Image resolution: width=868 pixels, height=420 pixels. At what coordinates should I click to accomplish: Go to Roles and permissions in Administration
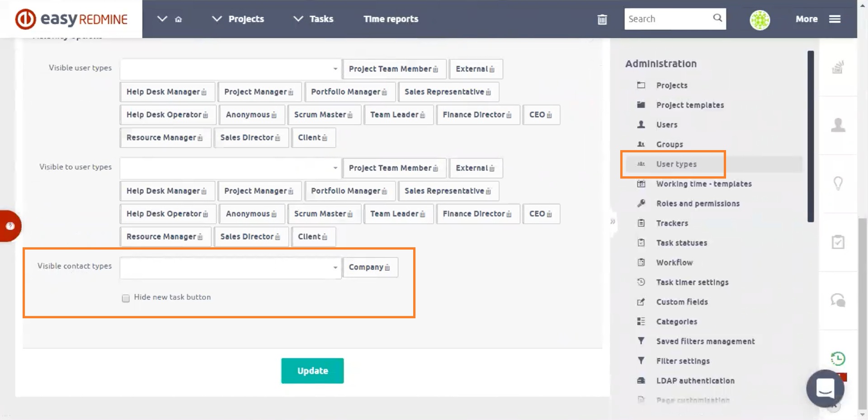click(698, 203)
